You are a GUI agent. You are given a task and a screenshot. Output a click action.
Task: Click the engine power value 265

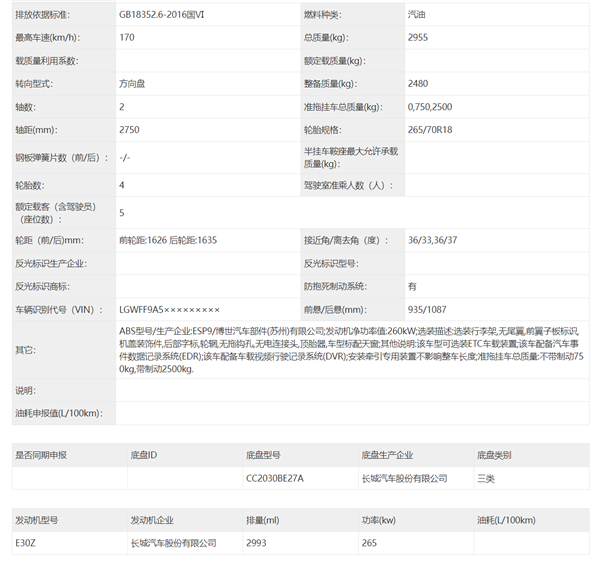click(x=368, y=543)
